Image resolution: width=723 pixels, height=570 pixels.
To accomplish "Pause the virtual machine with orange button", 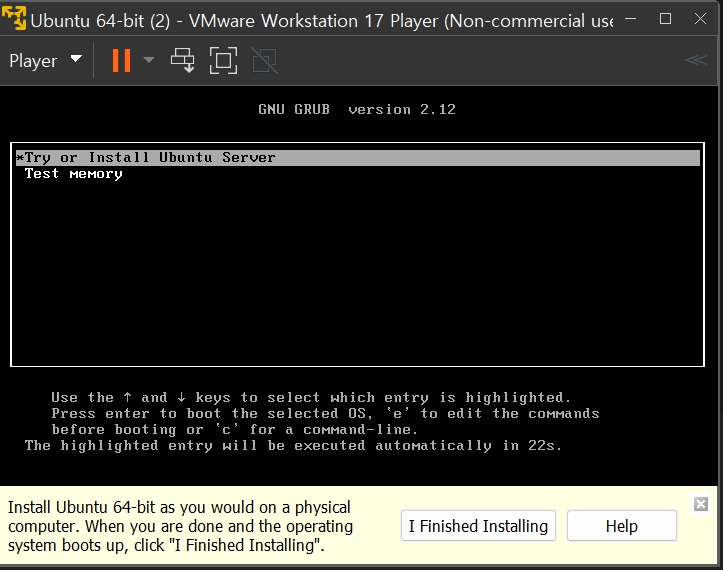I will (x=121, y=60).
